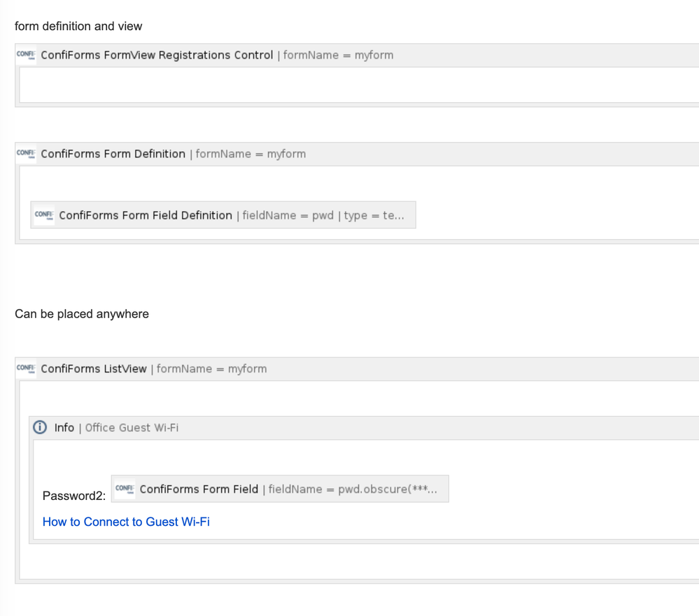Click the ConfiForms icon on FormView Registrations Control
The image size is (699, 616).
(26, 55)
